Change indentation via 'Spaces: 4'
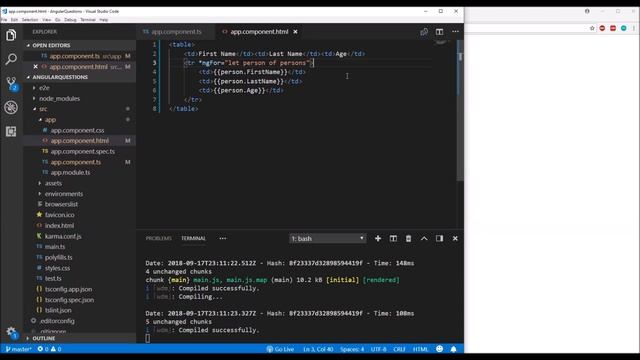Image resolution: width=640 pixels, height=360 pixels. 352,349
